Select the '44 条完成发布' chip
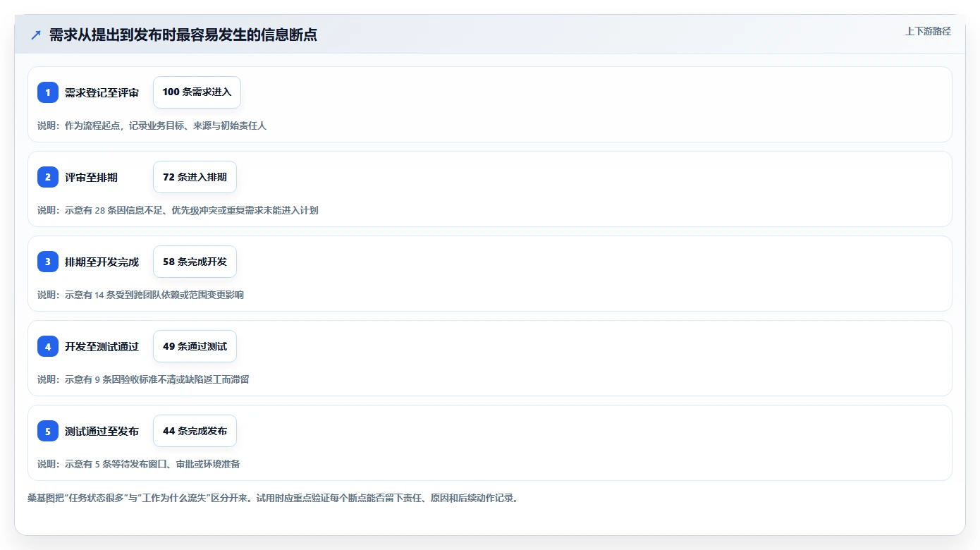 [x=195, y=431]
